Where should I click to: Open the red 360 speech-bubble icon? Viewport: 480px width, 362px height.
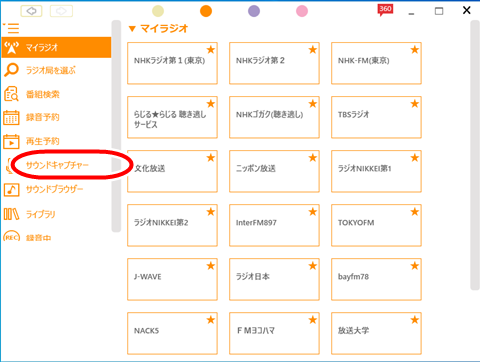(x=385, y=10)
